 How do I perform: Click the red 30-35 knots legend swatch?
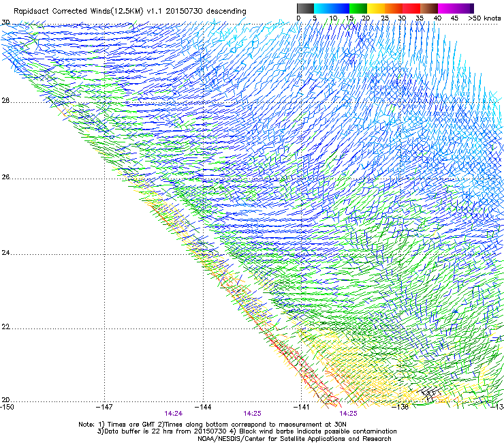pos(411,8)
